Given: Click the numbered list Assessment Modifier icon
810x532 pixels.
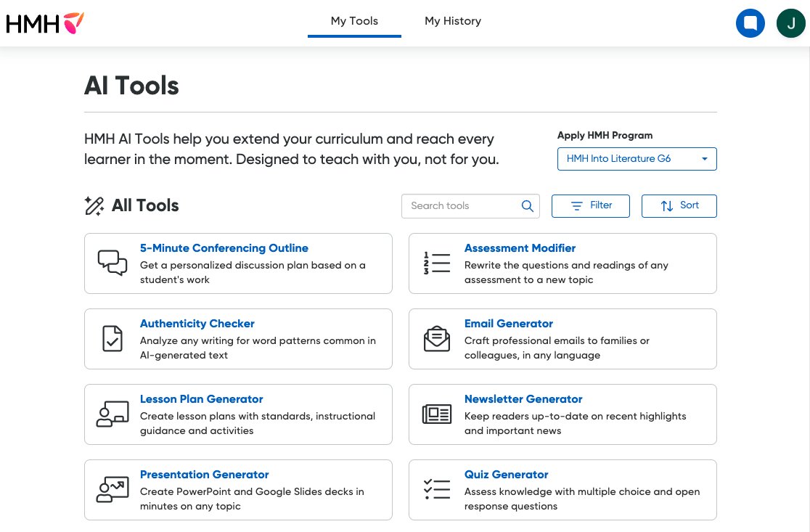Looking at the screenshot, I should 436,263.
